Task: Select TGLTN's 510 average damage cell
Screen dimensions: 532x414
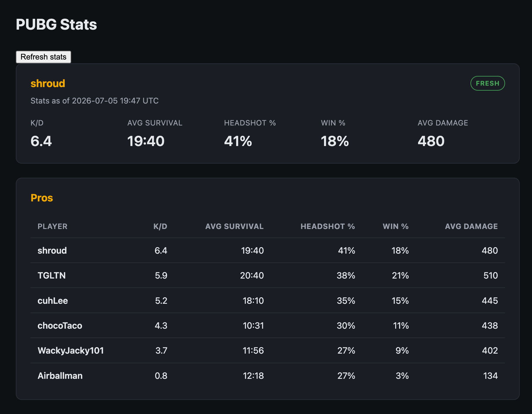Action: (490, 275)
